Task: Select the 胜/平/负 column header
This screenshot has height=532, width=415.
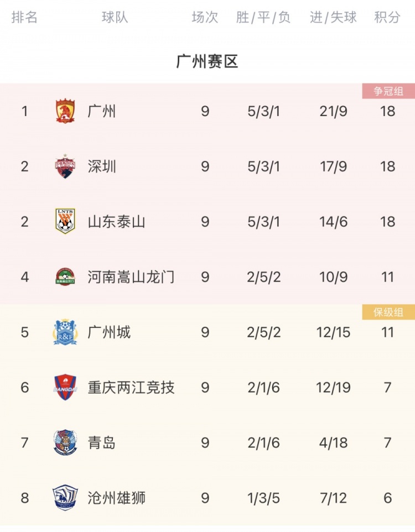Action: point(263,17)
